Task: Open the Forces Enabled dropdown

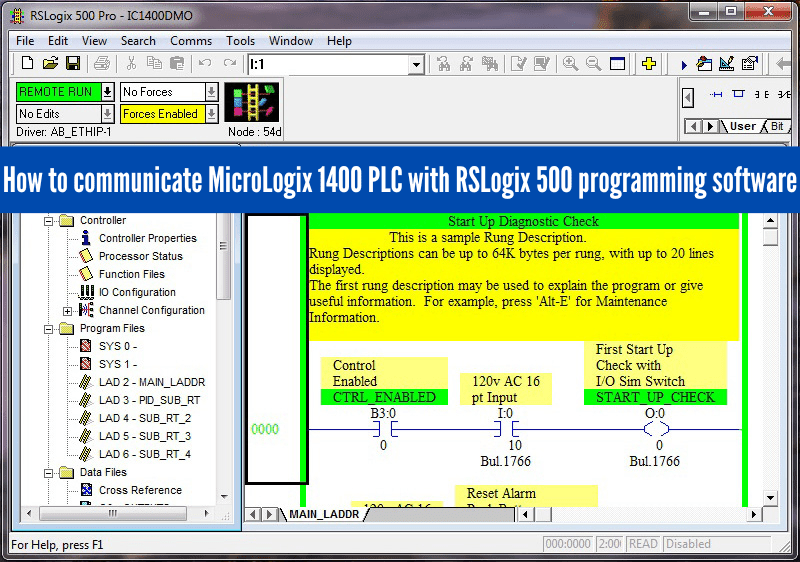Action: tap(211, 114)
